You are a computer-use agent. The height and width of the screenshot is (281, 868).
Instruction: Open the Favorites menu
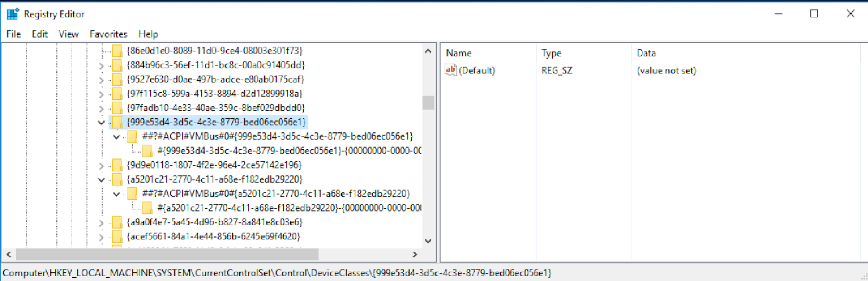108,34
